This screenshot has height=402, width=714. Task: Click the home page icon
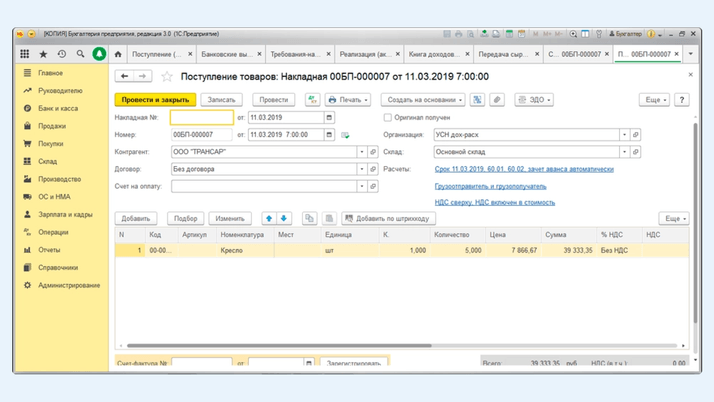click(x=118, y=54)
